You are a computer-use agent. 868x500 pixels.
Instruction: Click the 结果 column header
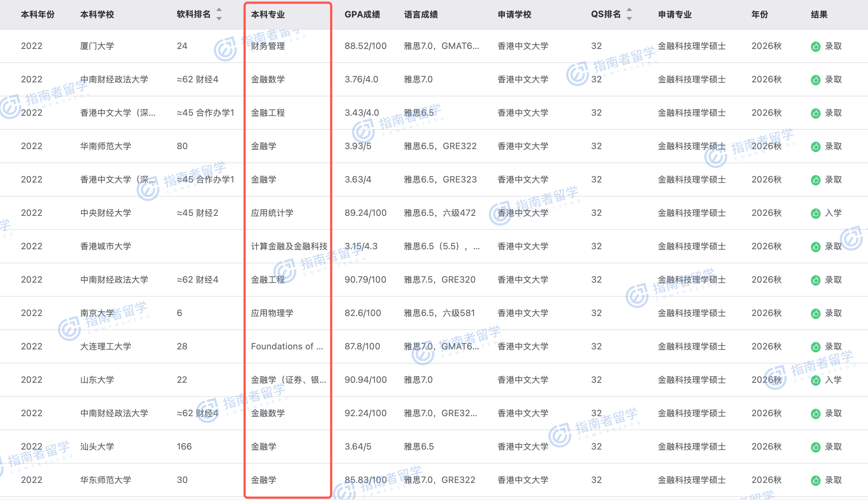click(819, 14)
